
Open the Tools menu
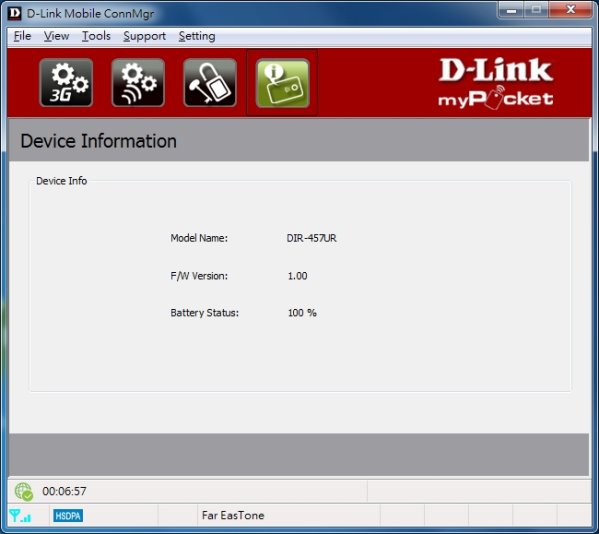click(x=96, y=36)
